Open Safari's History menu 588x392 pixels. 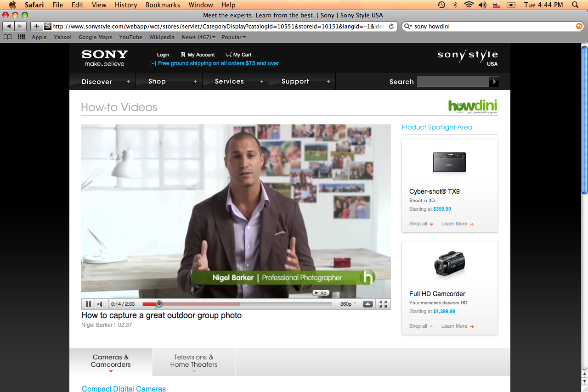(126, 5)
